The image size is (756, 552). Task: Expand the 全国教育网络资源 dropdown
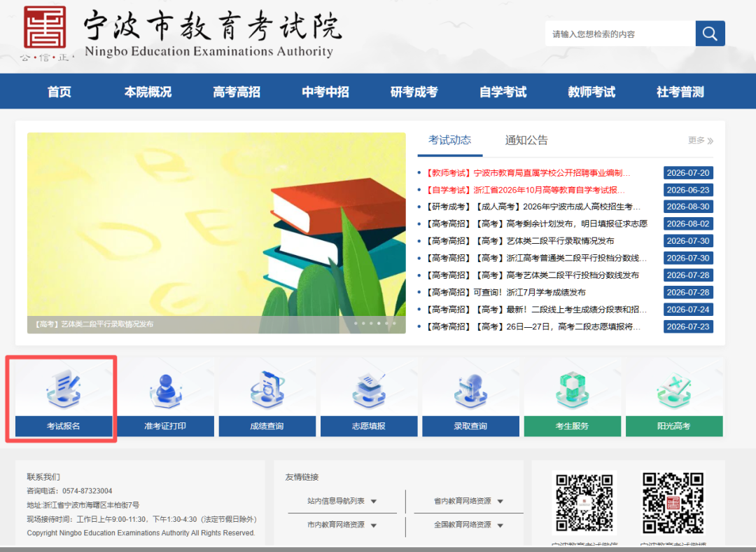point(468,525)
